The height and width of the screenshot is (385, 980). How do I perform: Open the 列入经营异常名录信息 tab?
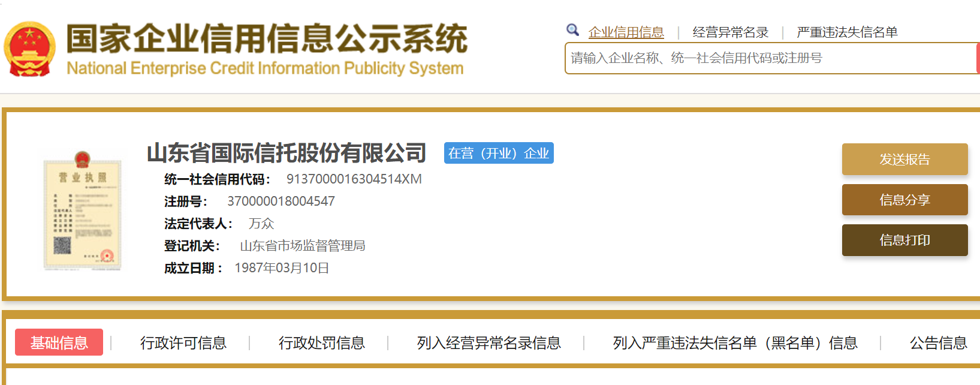click(489, 343)
